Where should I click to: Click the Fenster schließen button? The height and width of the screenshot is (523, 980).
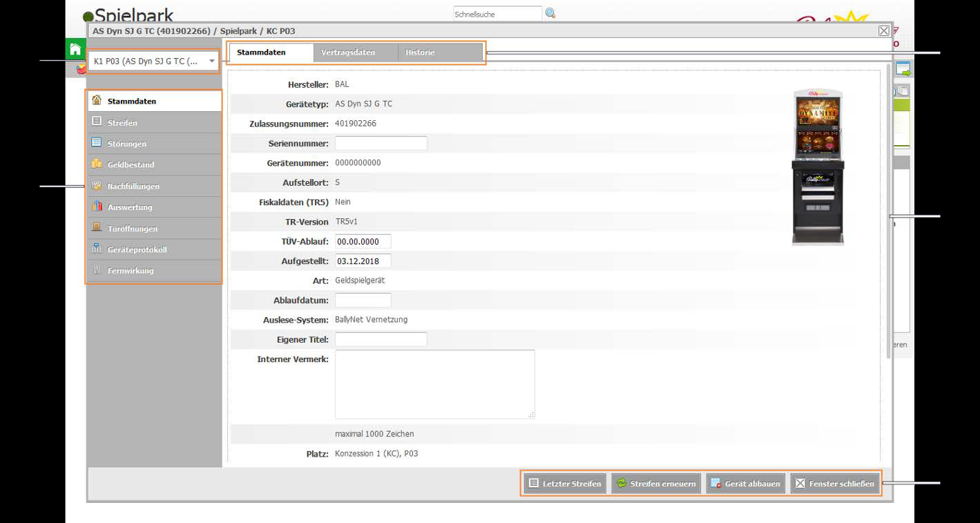coord(835,484)
